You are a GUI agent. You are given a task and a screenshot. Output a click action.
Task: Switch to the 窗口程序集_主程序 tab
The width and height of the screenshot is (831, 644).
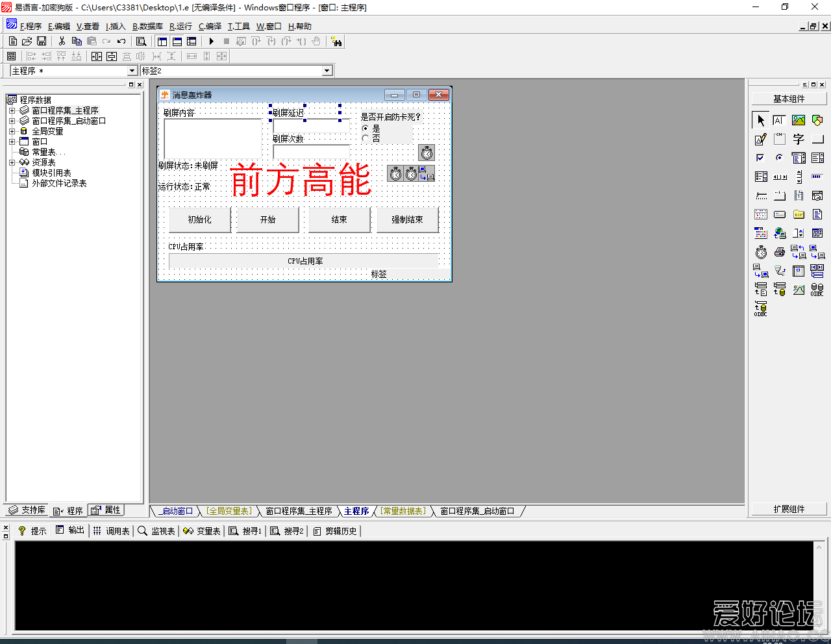[x=299, y=512]
